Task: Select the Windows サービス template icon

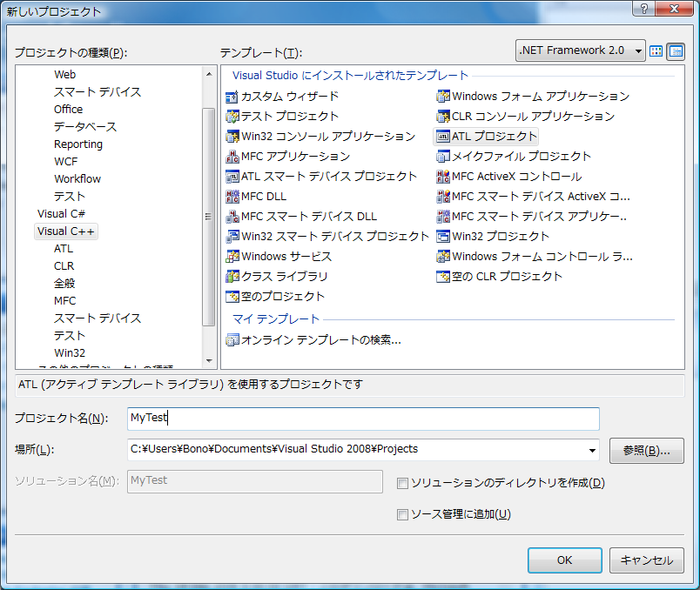Action: pos(232,257)
